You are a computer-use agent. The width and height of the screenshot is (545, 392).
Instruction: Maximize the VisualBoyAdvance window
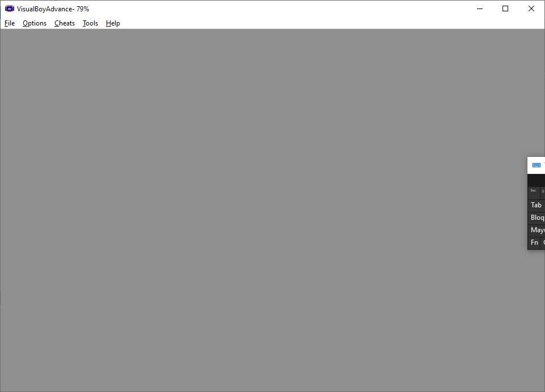coord(505,8)
